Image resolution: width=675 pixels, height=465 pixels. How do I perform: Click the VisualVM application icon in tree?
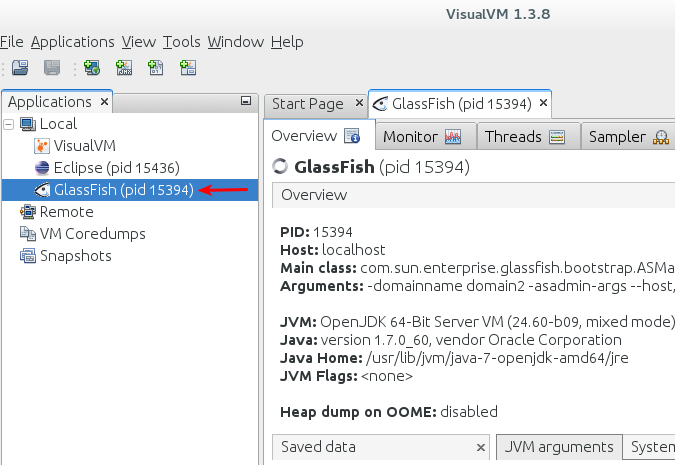coord(41,146)
